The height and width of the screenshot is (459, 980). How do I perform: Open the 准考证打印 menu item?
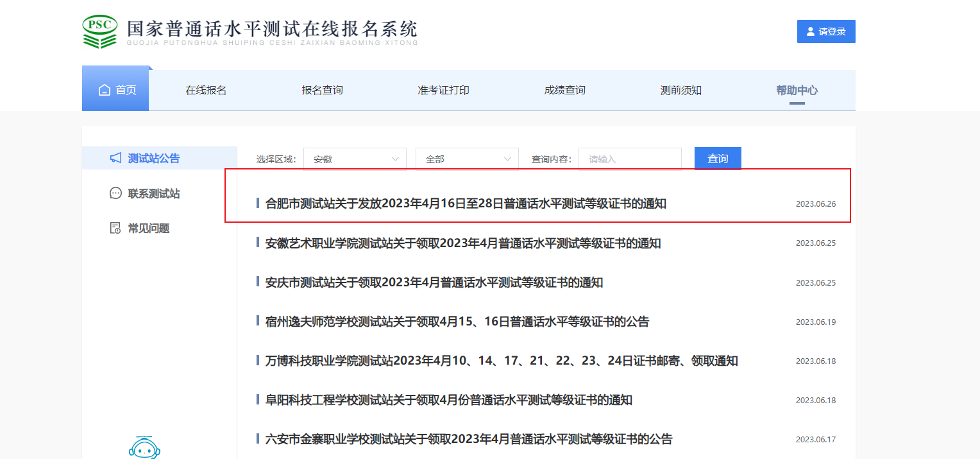[x=443, y=91]
